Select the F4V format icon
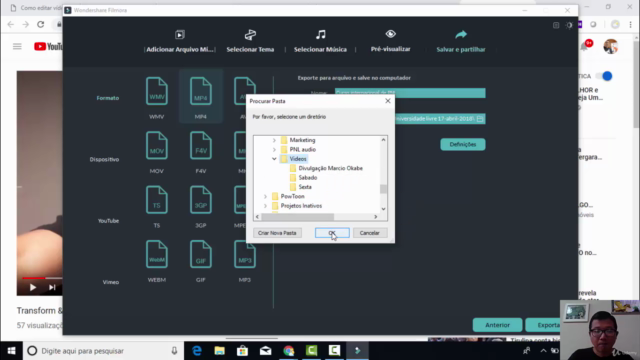Viewport: 640px width, 360px height. [x=200, y=145]
